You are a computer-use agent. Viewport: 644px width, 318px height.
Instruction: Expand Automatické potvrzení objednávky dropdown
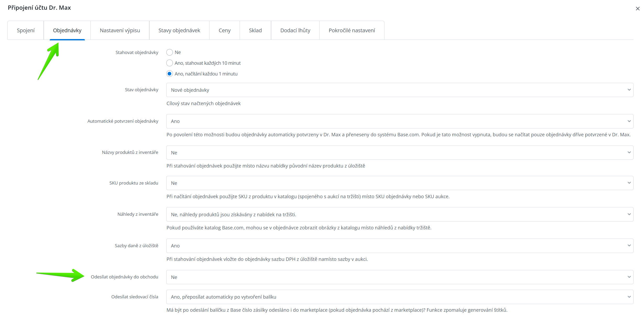tap(399, 121)
